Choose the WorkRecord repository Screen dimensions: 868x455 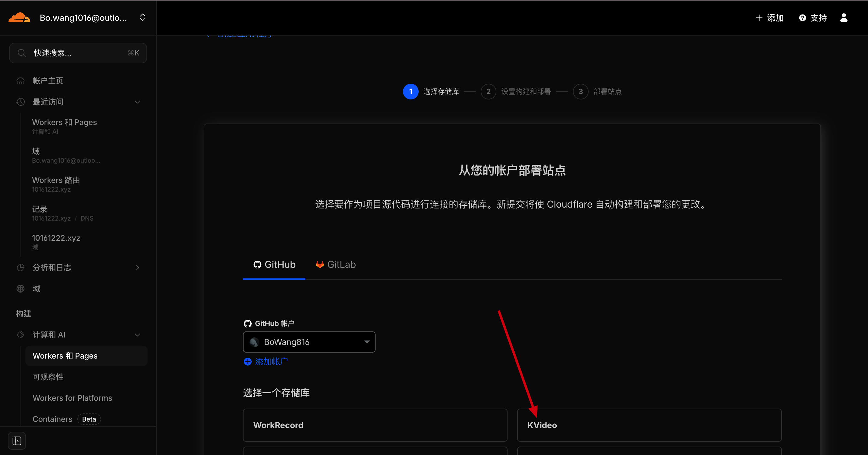(375, 425)
